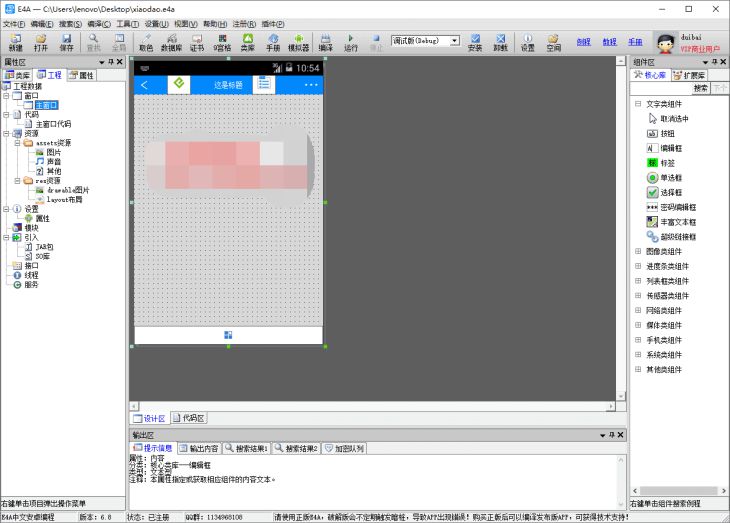Click the 新建 (New) toolbar icon
Viewport: 730px width, 523px height.
(x=15, y=42)
